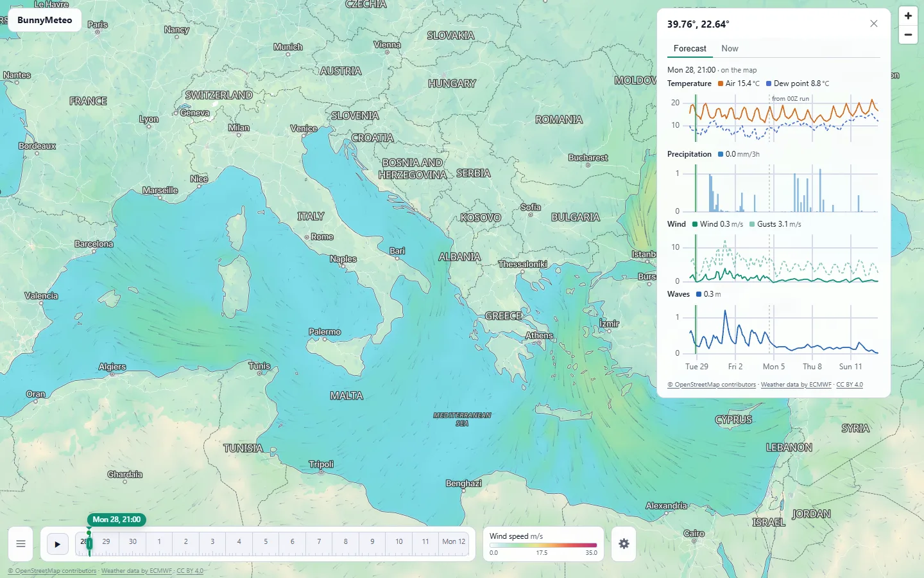Click the Wind speed m/s legend title
This screenshot has height=578, width=924.
click(516, 536)
